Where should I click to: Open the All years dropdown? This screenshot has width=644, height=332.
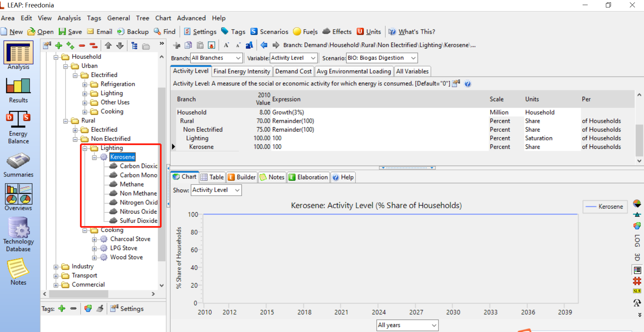pyautogui.click(x=408, y=325)
